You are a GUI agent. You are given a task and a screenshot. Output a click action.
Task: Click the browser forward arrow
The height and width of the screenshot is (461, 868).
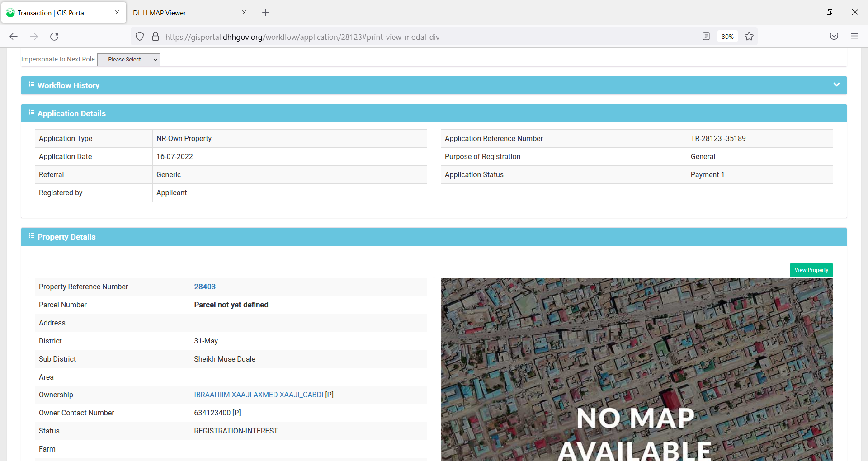click(x=34, y=37)
